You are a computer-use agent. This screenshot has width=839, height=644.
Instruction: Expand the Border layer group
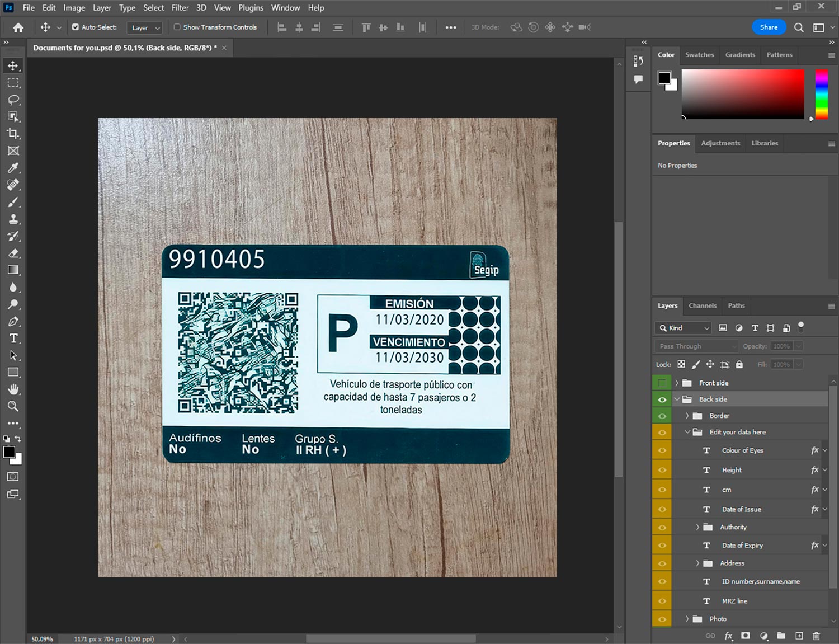[687, 416]
